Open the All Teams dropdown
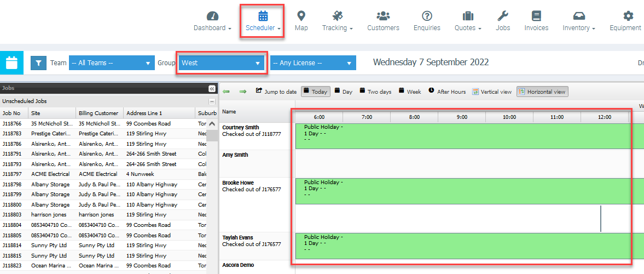 point(111,63)
